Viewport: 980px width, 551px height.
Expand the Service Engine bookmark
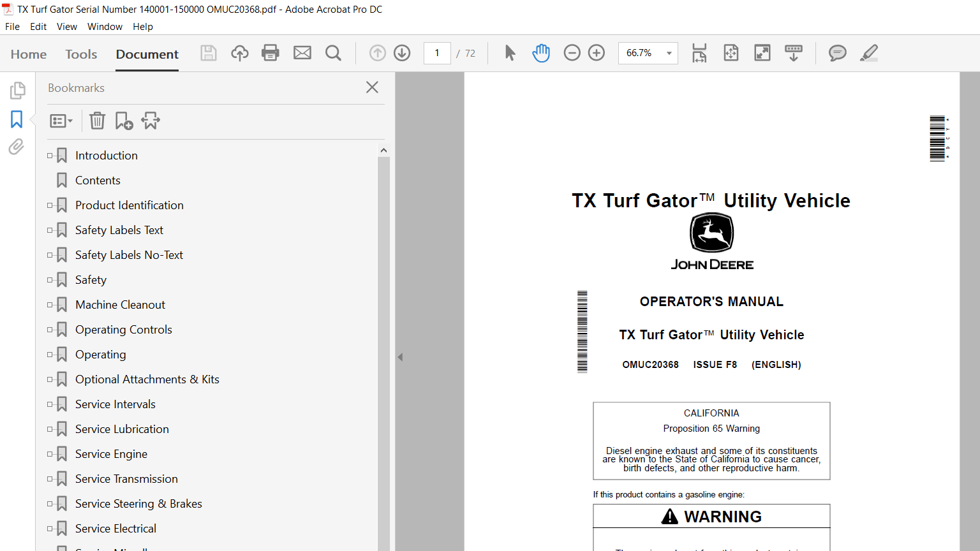[50, 454]
